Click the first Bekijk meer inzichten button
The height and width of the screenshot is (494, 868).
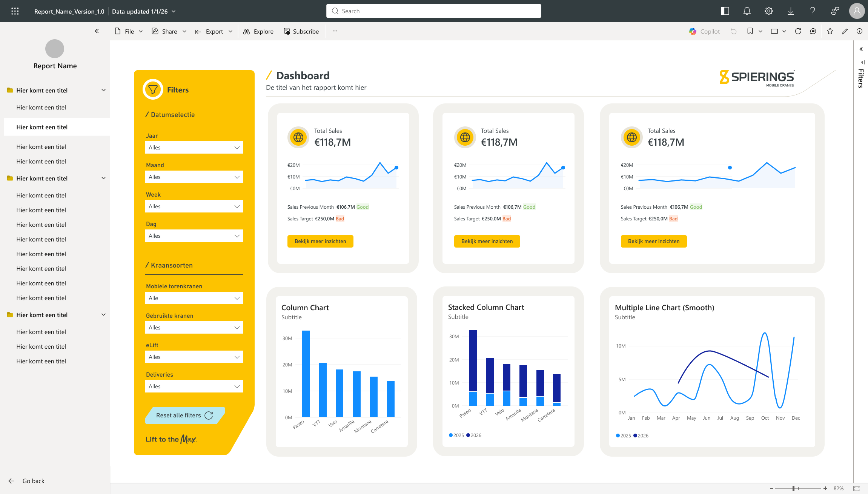(320, 241)
